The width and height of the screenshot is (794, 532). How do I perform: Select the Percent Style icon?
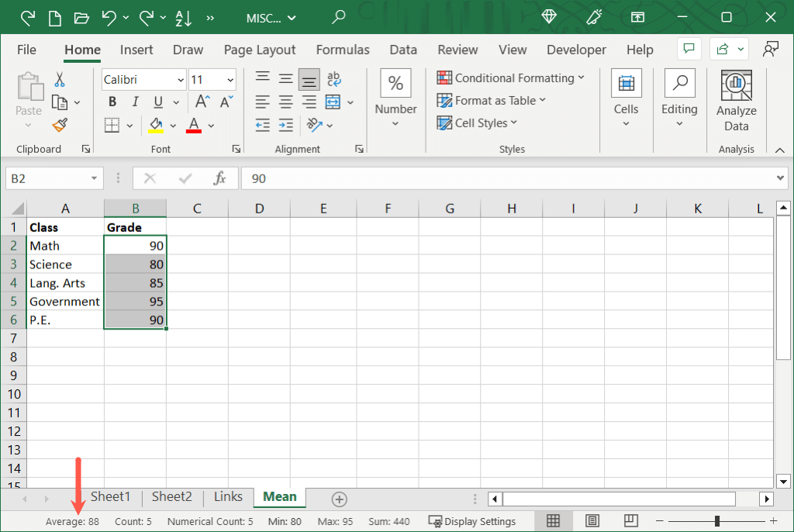(395, 81)
